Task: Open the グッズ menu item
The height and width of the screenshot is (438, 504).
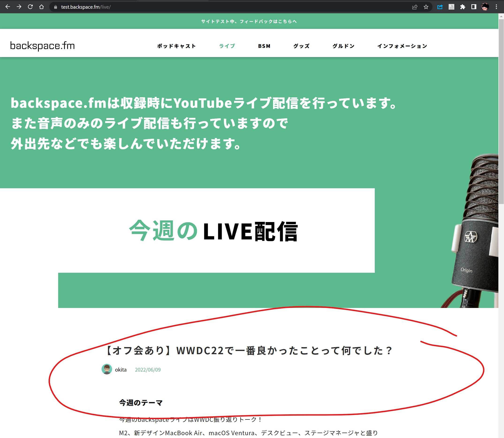Action: click(301, 46)
